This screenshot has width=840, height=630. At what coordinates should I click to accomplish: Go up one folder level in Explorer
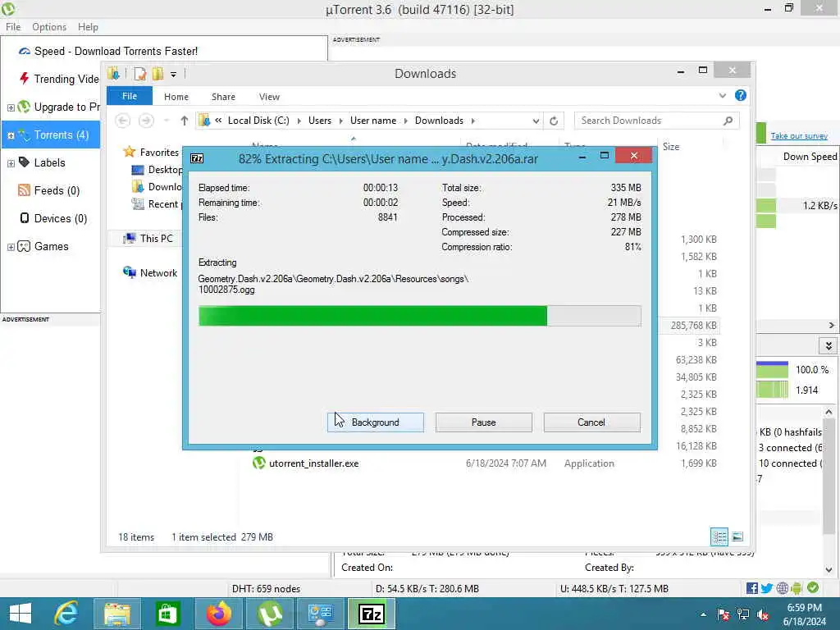tap(185, 121)
